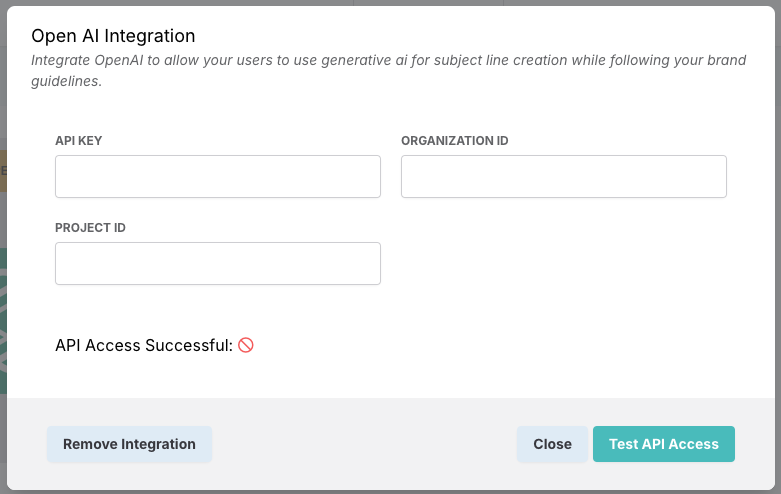Click the dimmed backdrop below the dialog footer
This screenshot has width=781, height=494.
pos(390,491)
